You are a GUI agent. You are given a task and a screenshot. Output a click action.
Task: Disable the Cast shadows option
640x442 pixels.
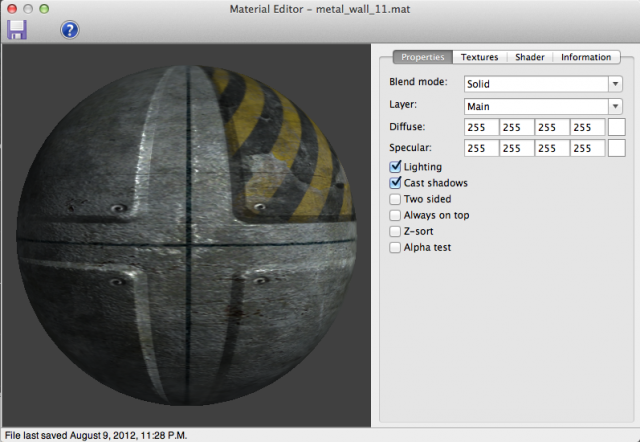(396, 183)
